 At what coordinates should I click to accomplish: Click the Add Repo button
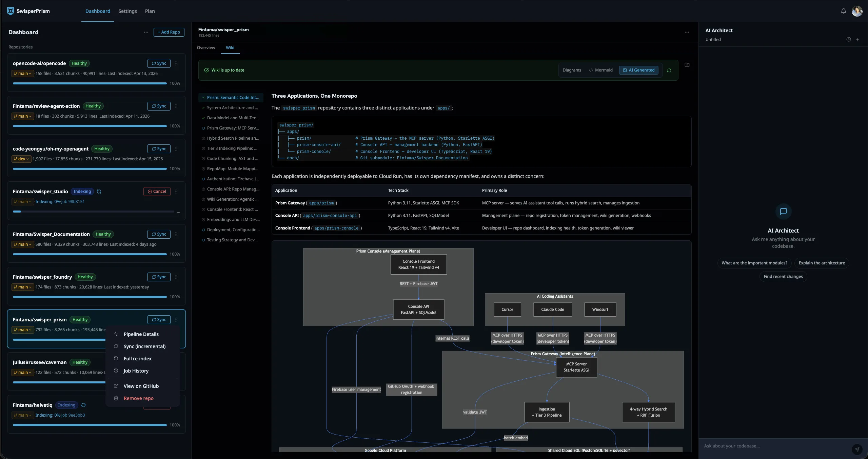pos(169,32)
